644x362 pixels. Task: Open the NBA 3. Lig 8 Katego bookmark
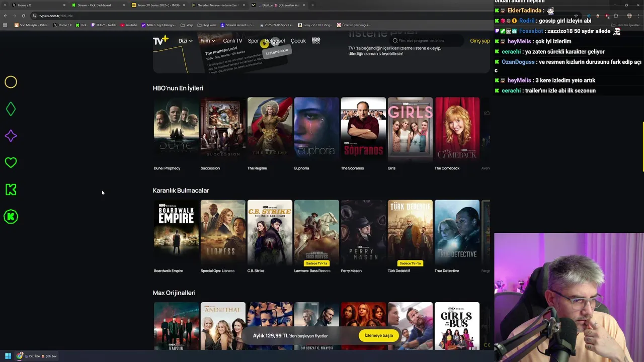[159, 25]
